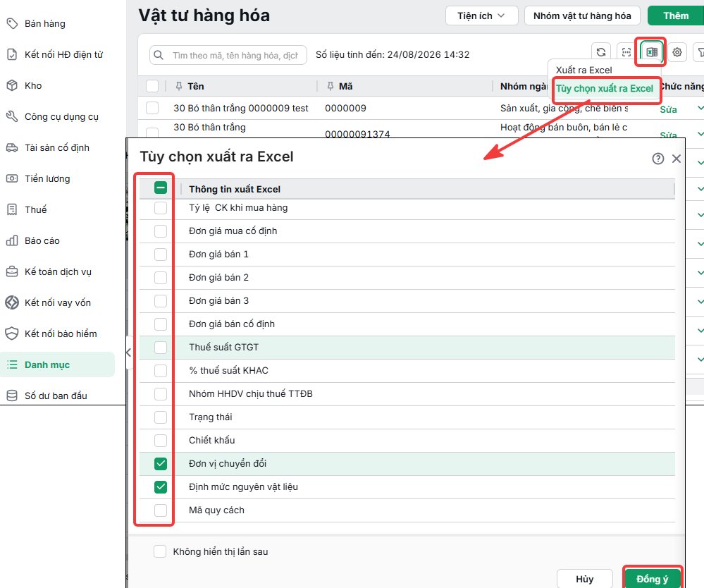
Task: Go to Báo cáo from the sidebar
Action: (x=42, y=241)
